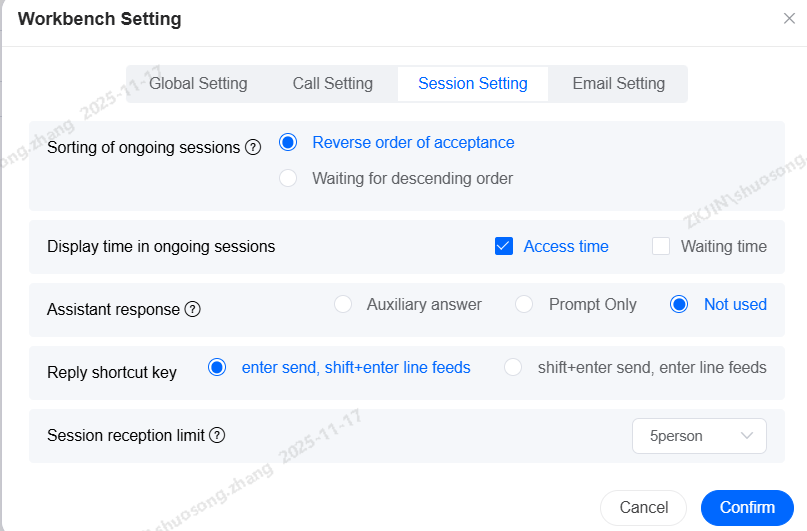Click help icon beside Session reception limit

[217, 435]
